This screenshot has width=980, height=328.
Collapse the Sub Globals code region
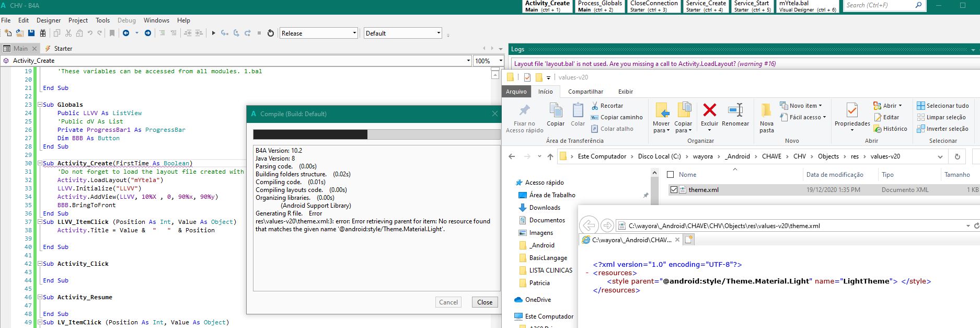39,105
